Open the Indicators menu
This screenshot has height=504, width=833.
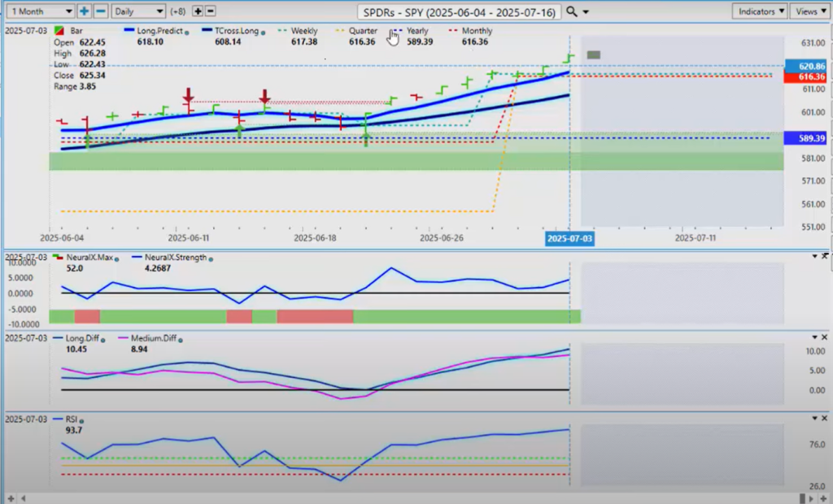click(759, 11)
